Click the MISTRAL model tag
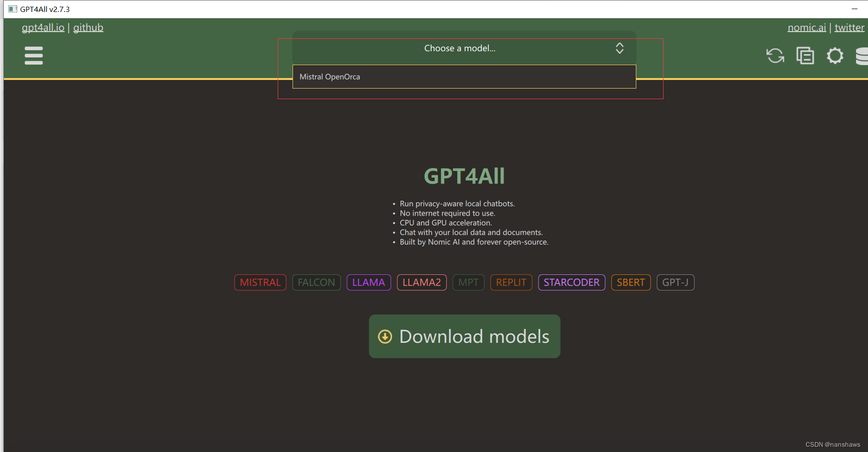The image size is (868, 452). (x=260, y=282)
